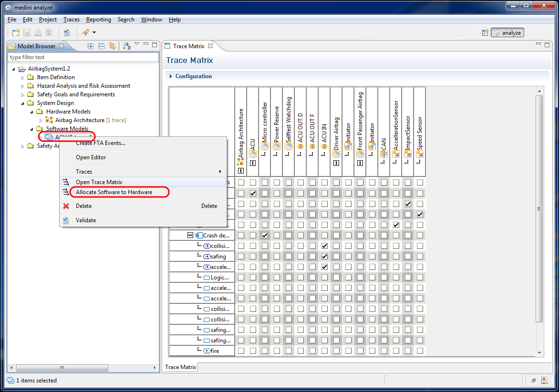Click the Validate checklist toolbar icon
This screenshot has height=392, width=559.
coord(67,32)
